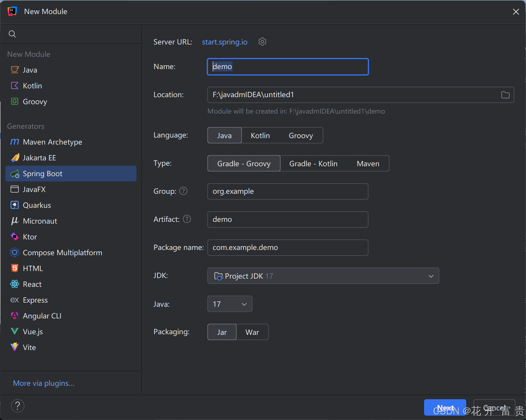Click the search magnifier icon in sidebar
This screenshot has height=420, width=526.
[x=12, y=34]
